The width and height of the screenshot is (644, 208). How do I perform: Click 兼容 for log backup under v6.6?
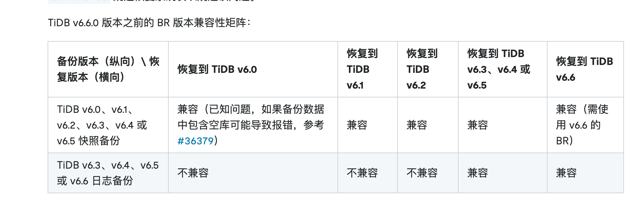pyautogui.click(x=566, y=173)
